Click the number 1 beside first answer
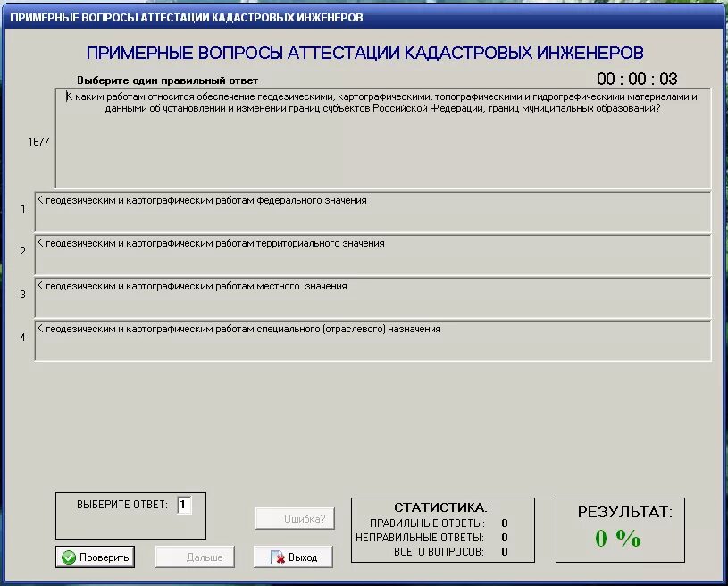This screenshot has width=728, height=586. pos(22,209)
